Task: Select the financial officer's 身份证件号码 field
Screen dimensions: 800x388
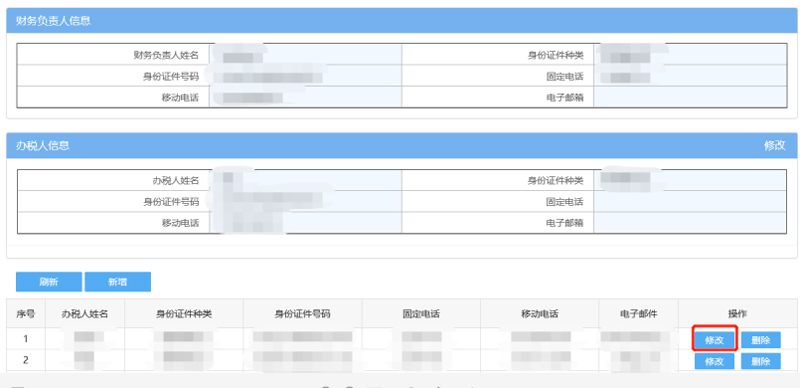Action: tap(306, 77)
